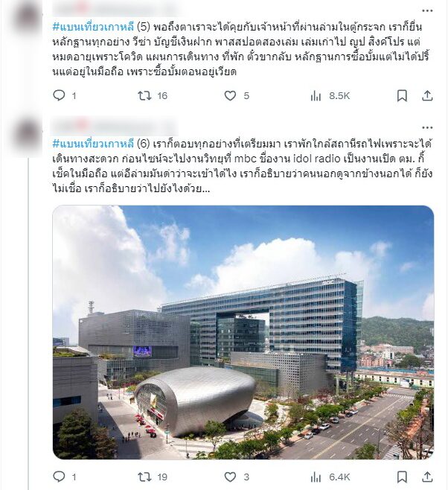Viewport: 448px width, 490px height.
Task: Open the MBC building photo
Action: point(243,332)
